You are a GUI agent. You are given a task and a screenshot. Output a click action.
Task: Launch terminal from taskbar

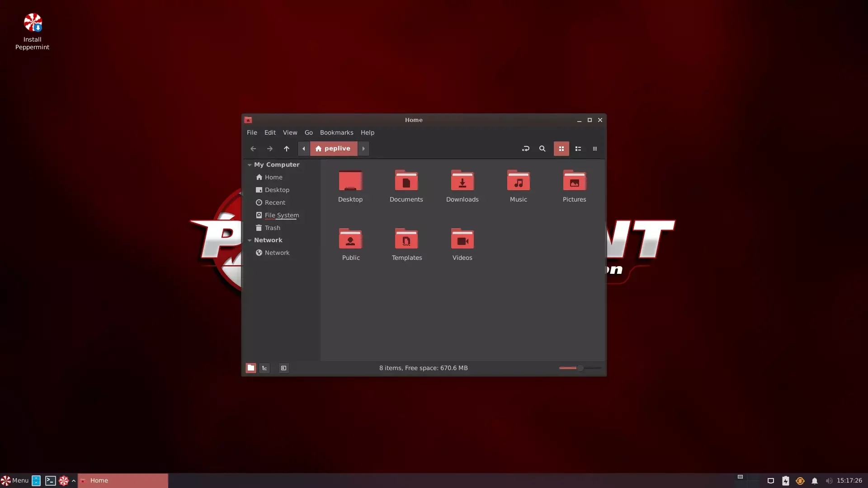[x=50, y=481]
